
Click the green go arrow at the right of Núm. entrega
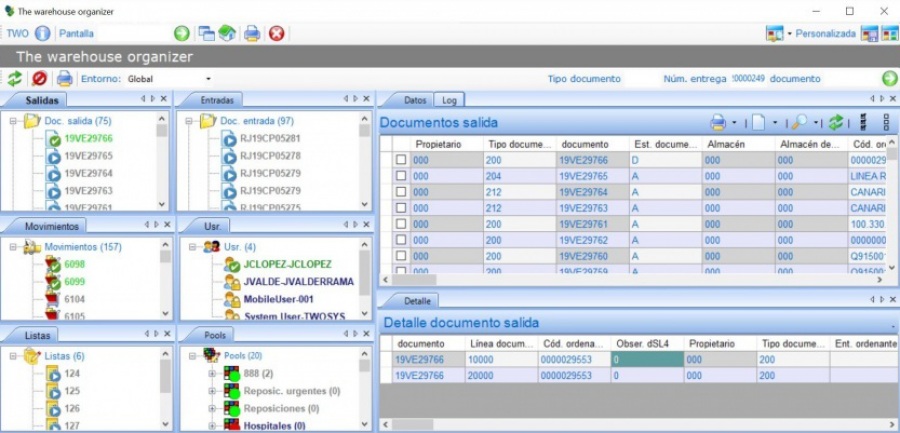[x=889, y=79]
